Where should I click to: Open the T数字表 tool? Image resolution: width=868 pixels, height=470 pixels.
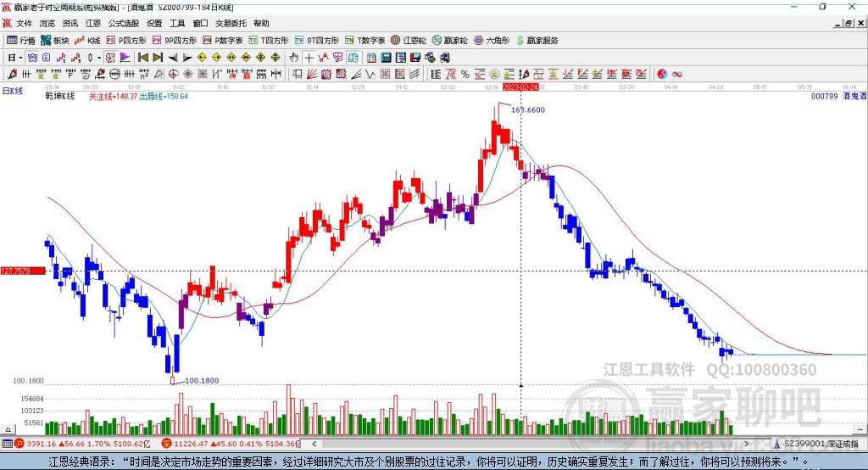[x=364, y=41]
